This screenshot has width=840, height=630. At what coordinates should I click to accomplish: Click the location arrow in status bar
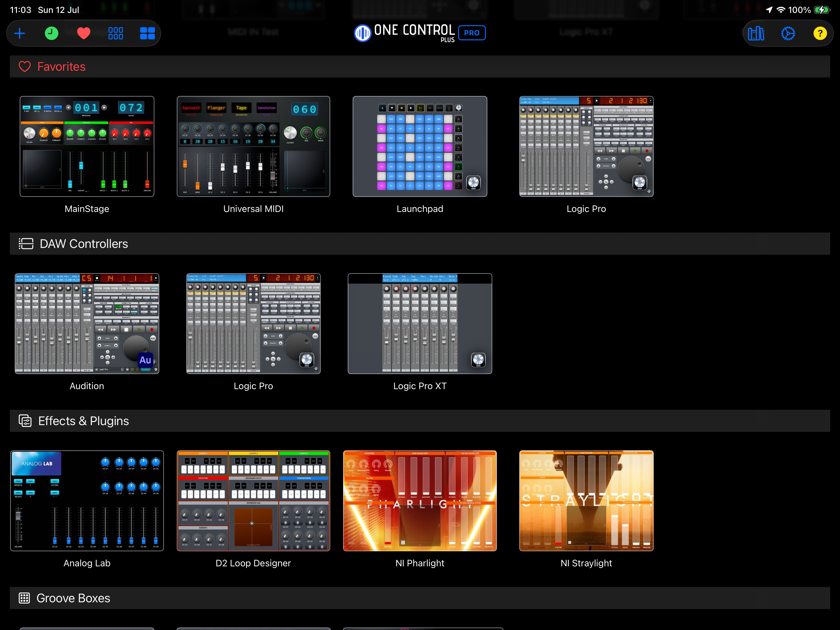point(769,10)
